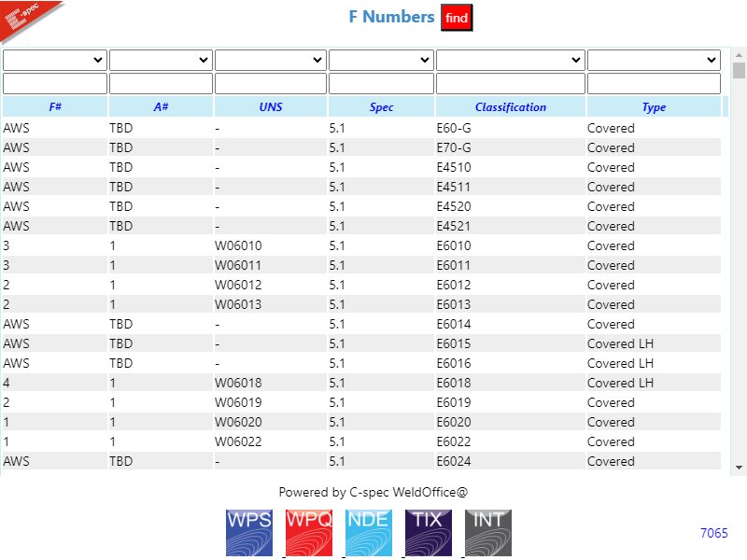
Task: Focus the Classification search text field
Action: click(x=510, y=83)
